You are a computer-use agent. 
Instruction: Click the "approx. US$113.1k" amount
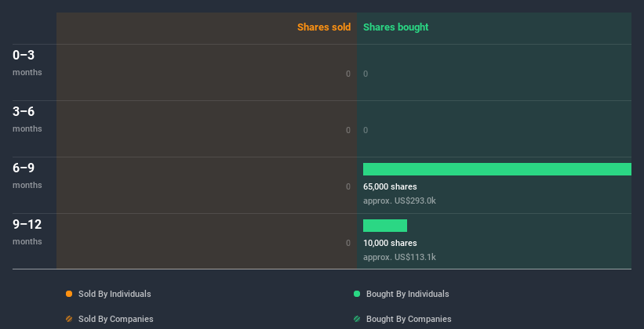click(399, 257)
